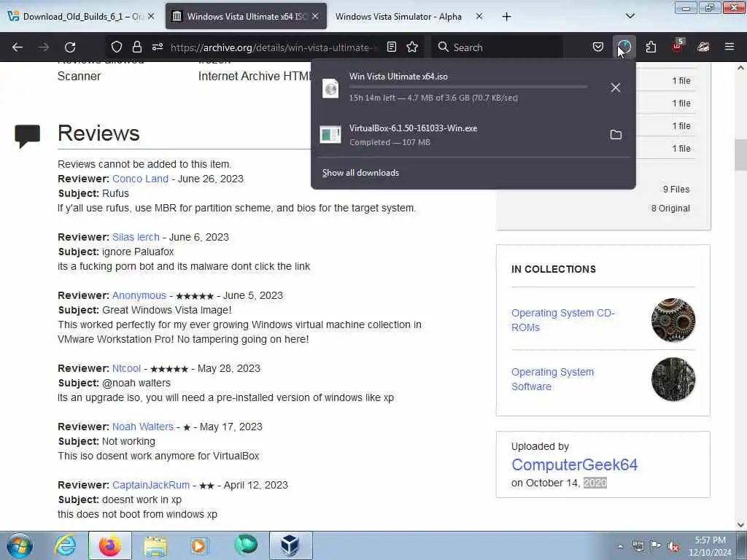Open the uBlock Origin extension icon
Viewport: 747px width, 560px height.
coord(678,46)
